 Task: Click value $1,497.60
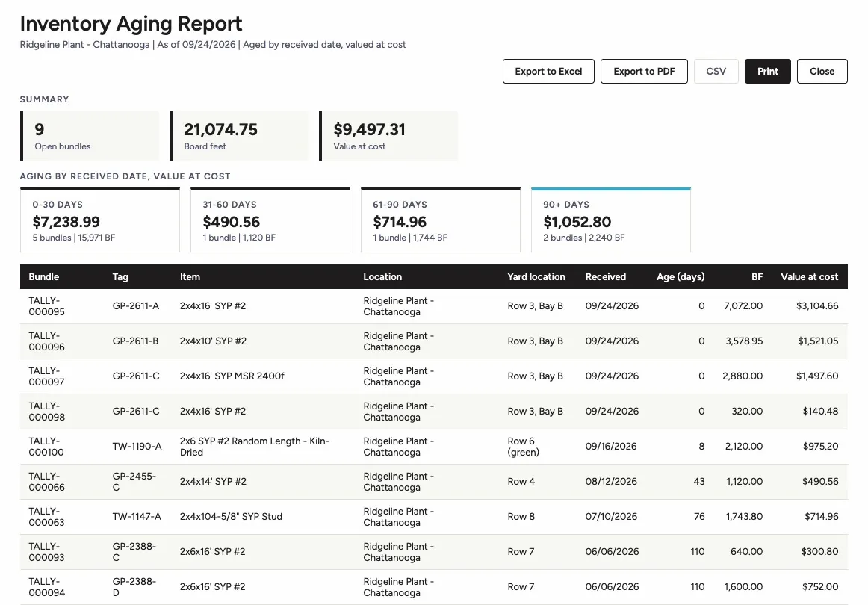pos(817,376)
